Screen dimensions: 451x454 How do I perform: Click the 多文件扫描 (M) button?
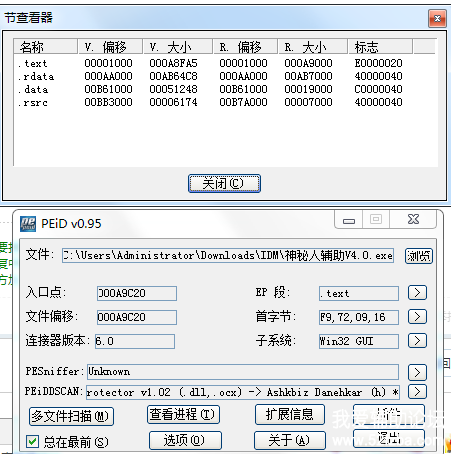click(x=71, y=416)
